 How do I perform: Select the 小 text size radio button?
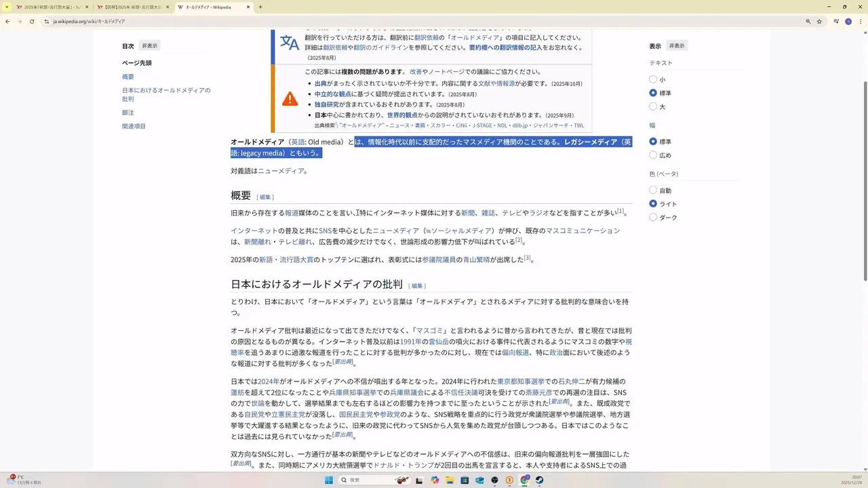[653, 79]
